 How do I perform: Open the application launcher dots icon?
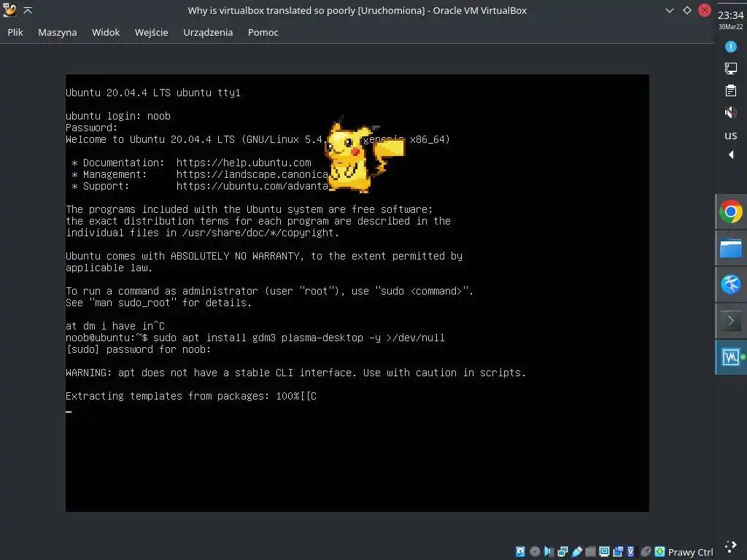(x=730, y=547)
